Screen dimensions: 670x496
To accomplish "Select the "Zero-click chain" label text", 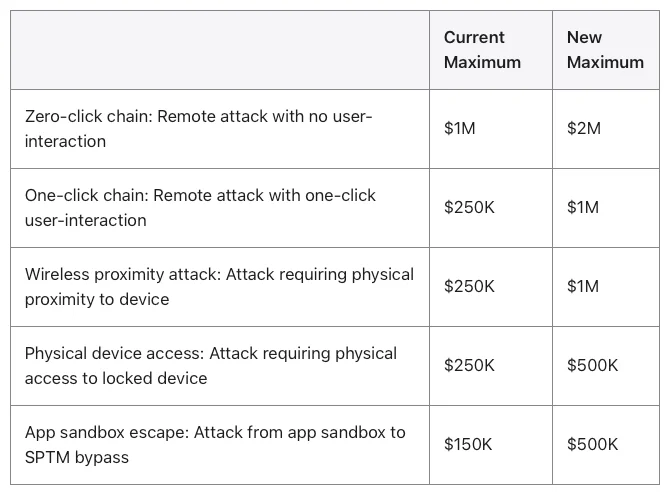I will point(85,117).
